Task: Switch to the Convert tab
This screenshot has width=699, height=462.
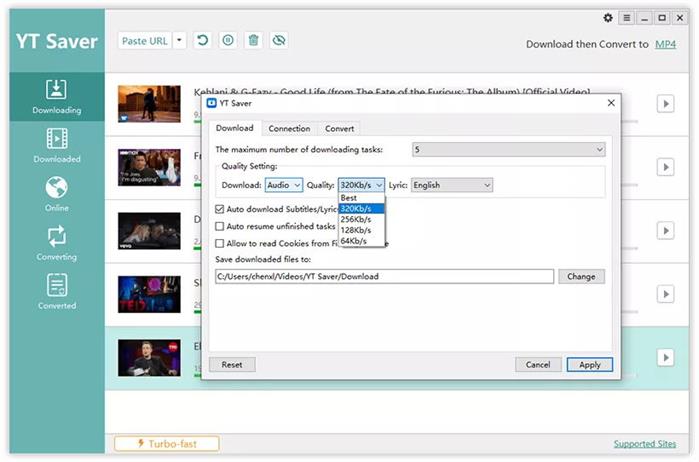Action: click(x=339, y=128)
